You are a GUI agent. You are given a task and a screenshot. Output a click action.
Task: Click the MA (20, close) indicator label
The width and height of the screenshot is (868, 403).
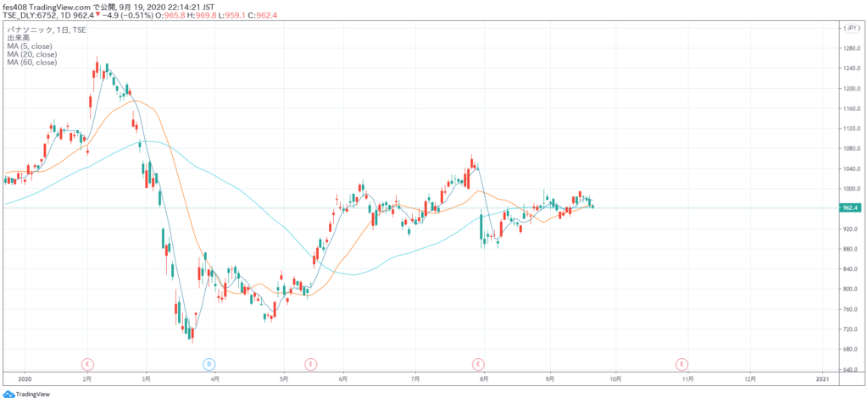(31, 54)
